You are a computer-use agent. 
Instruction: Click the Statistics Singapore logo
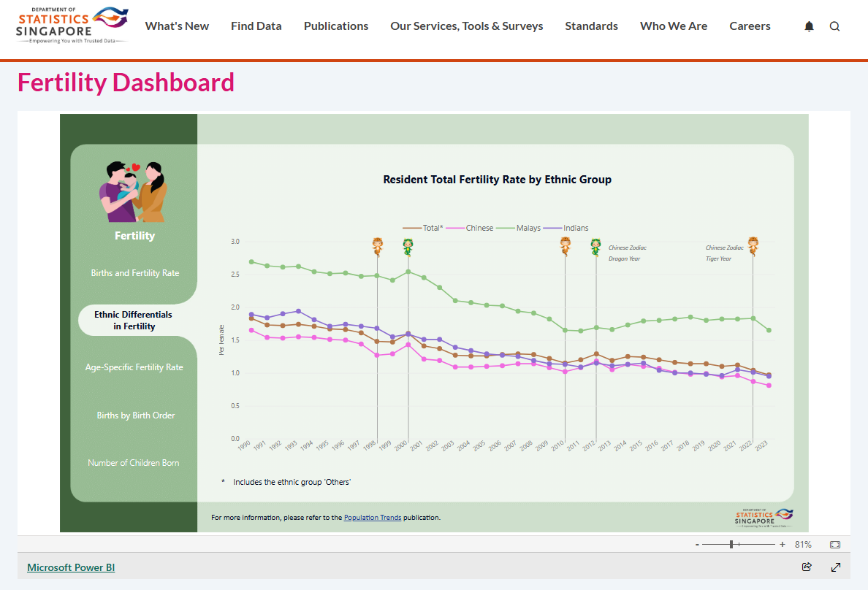click(71, 25)
